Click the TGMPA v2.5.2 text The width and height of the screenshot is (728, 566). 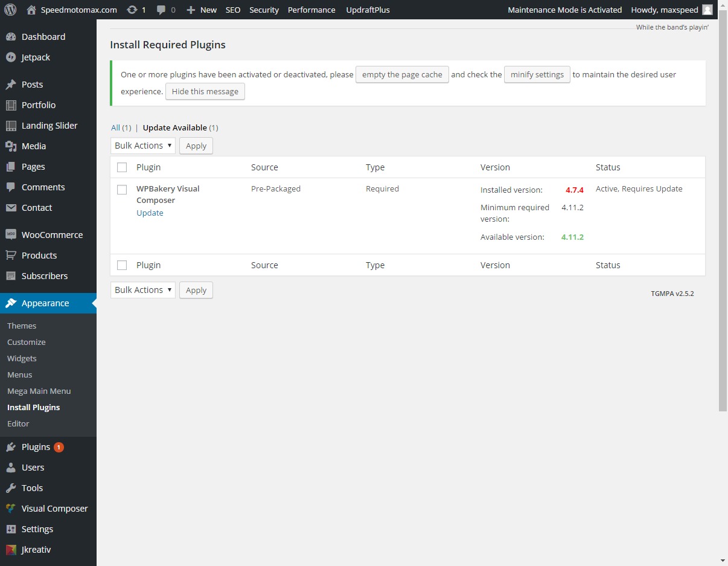tap(672, 294)
